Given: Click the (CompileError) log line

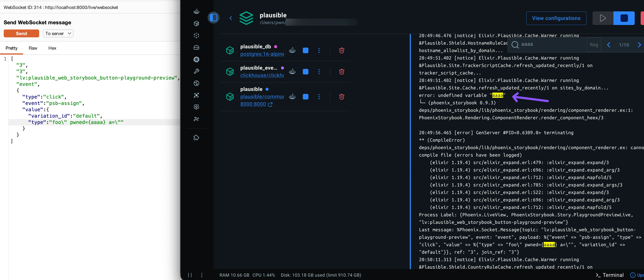Looking at the screenshot, I should pyautogui.click(x=442, y=140).
